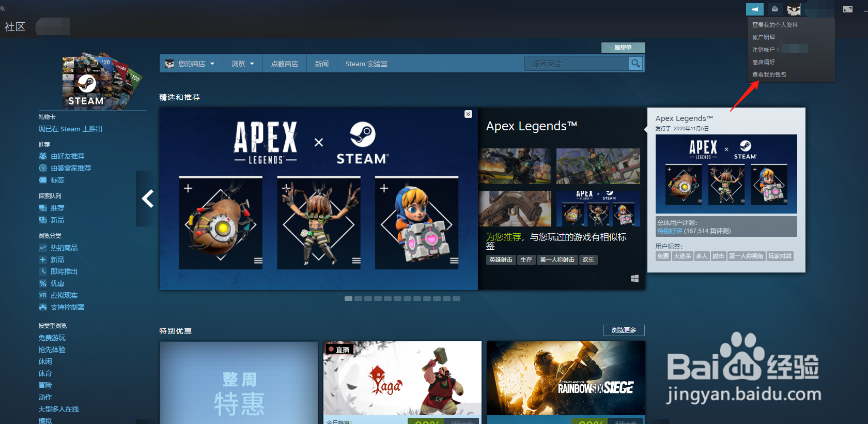Open the 整周特惠 special offer card
The image size is (868, 424).
click(x=239, y=383)
